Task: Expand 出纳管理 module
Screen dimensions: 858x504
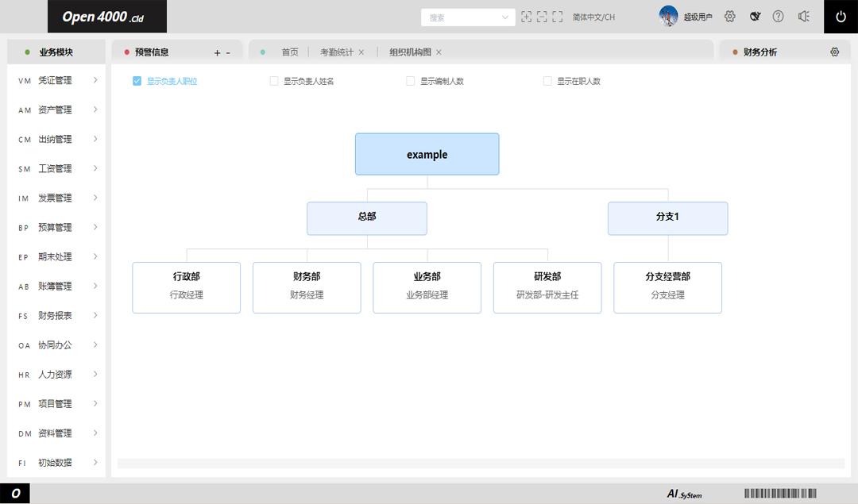Action: coord(57,140)
